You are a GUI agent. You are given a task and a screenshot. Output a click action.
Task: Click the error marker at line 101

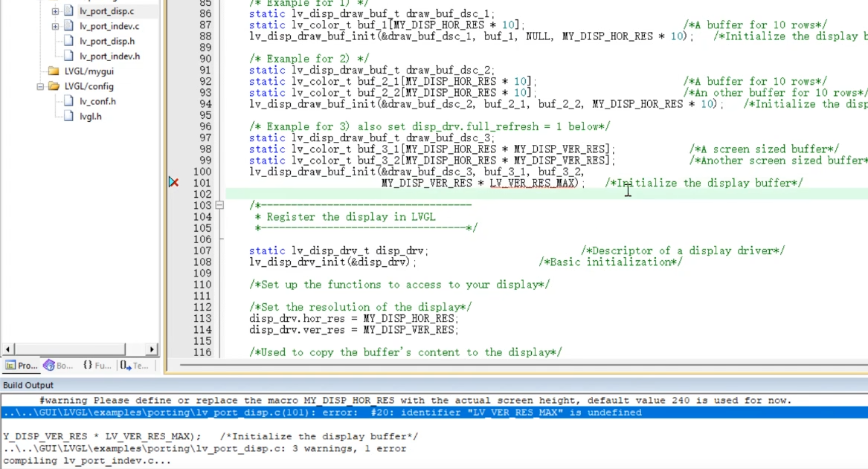(x=174, y=182)
